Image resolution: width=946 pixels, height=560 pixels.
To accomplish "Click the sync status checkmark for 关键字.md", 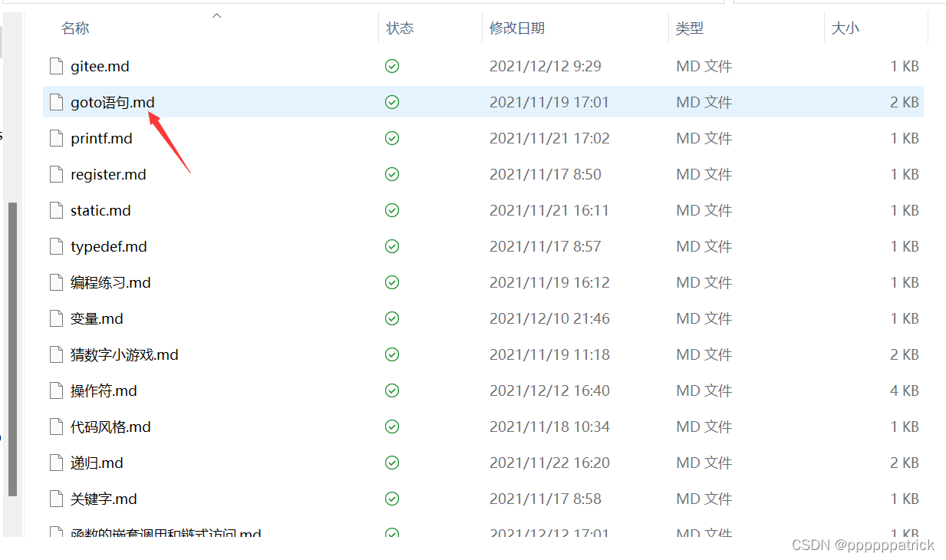I will click(392, 499).
